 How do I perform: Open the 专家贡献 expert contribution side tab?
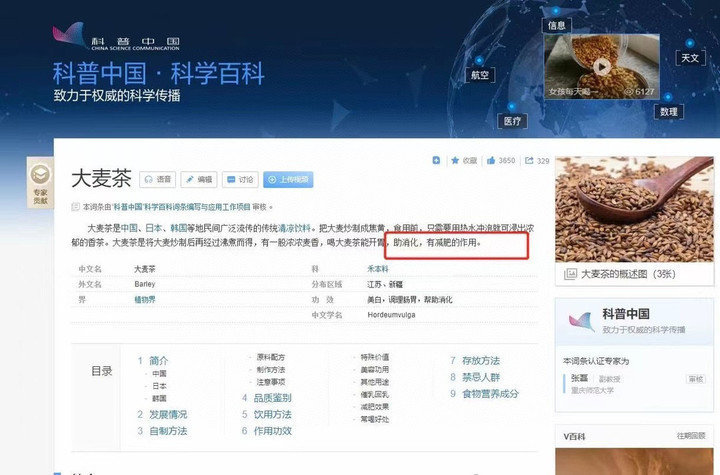tap(40, 183)
